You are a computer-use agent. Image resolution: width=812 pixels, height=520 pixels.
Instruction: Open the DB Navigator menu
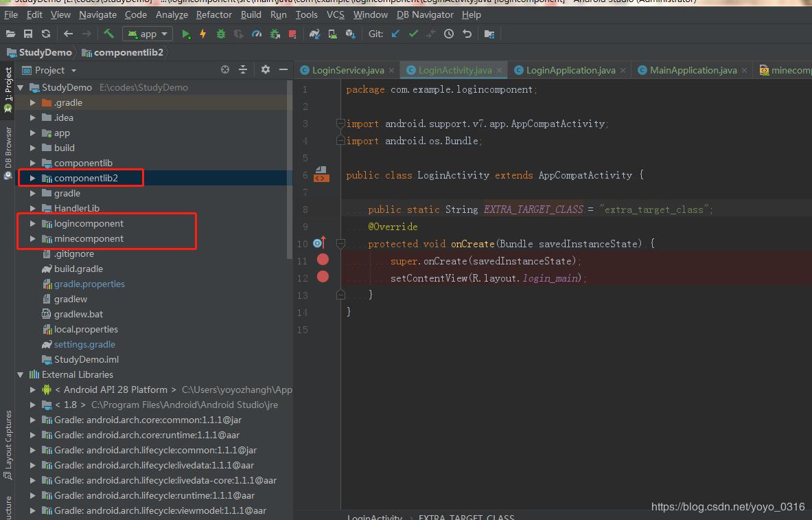pyautogui.click(x=425, y=14)
